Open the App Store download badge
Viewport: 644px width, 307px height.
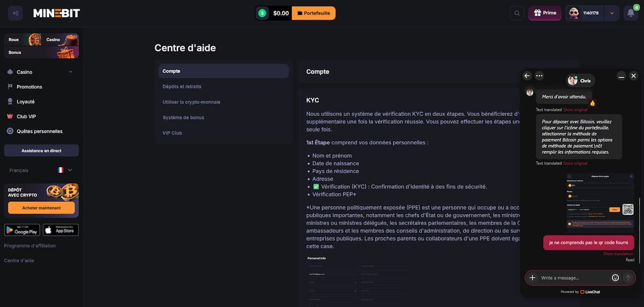click(x=61, y=230)
